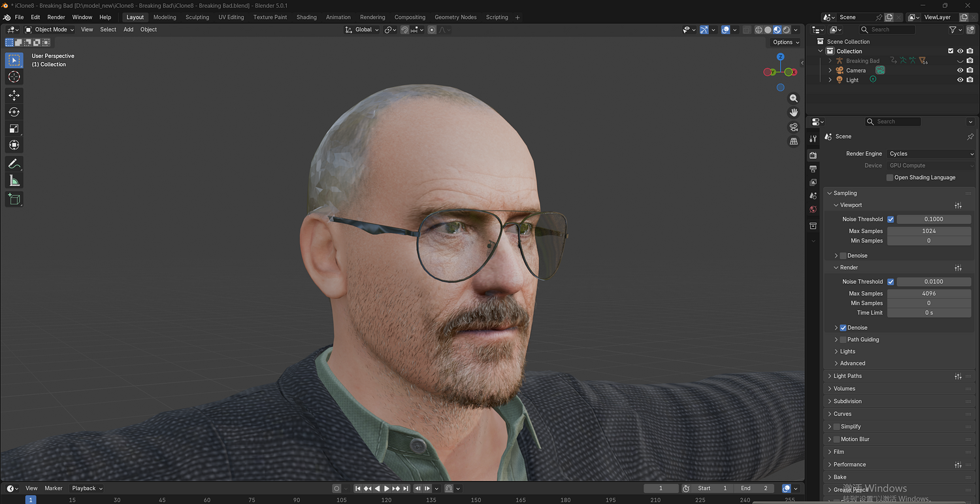
Task: Activate the Move tool
Action: 14,95
